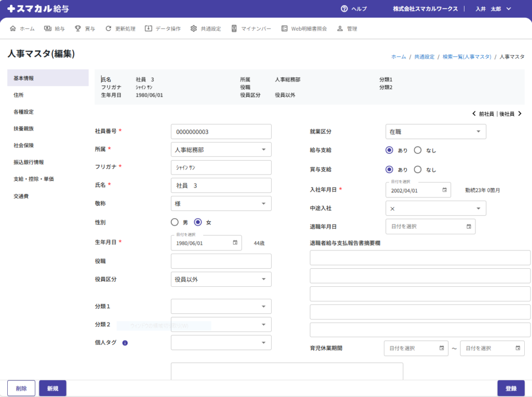The height and width of the screenshot is (397, 532).
Task: Click the home icon in navigation bar
Action: point(14,29)
